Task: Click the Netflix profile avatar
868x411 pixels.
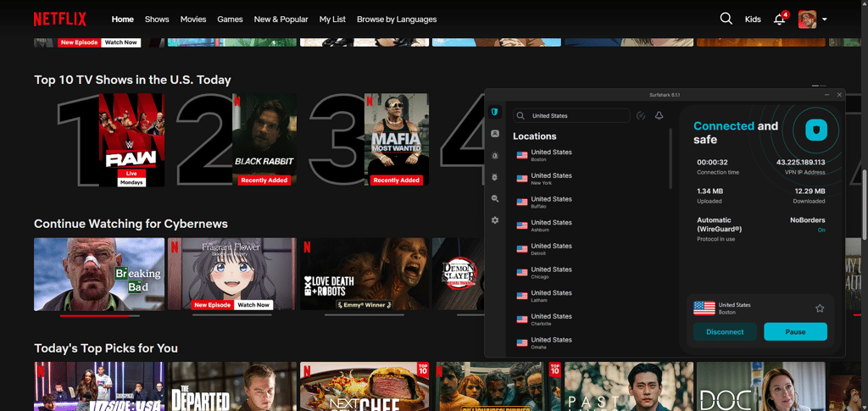Action: pyautogui.click(x=807, y=19)
